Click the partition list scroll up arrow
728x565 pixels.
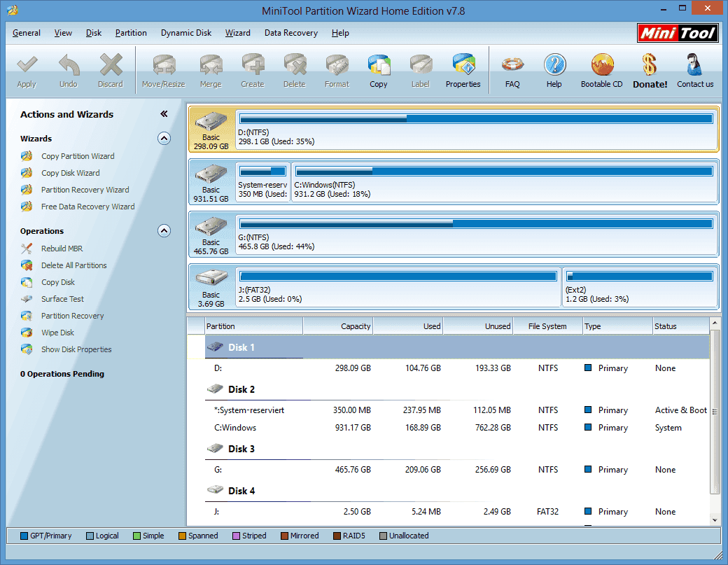(715, 323)
